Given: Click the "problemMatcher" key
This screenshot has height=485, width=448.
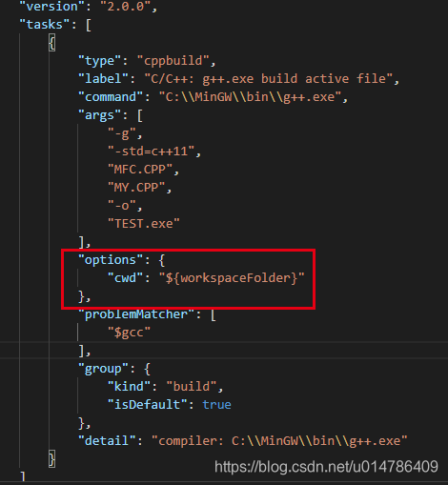Looking at the screenshot, I should (136, 314).
